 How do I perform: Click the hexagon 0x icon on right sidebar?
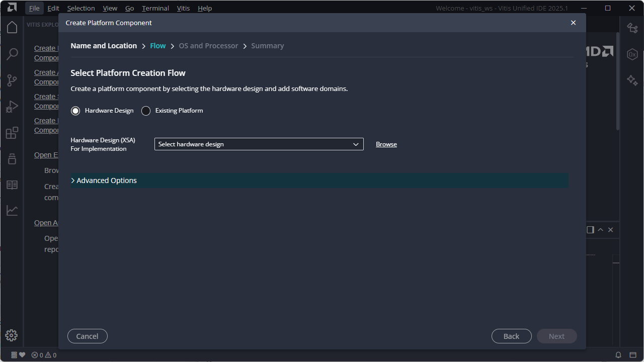632,54
